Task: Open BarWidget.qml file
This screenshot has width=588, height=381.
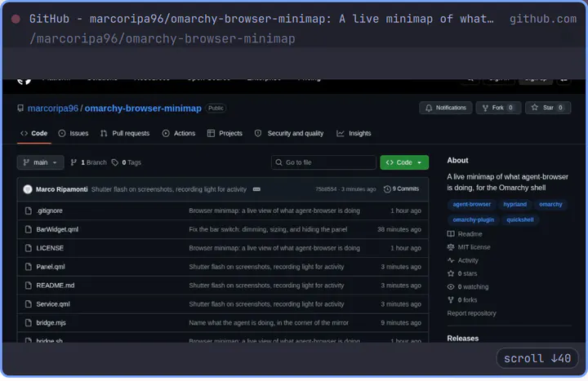Action: tap(57, 229)
